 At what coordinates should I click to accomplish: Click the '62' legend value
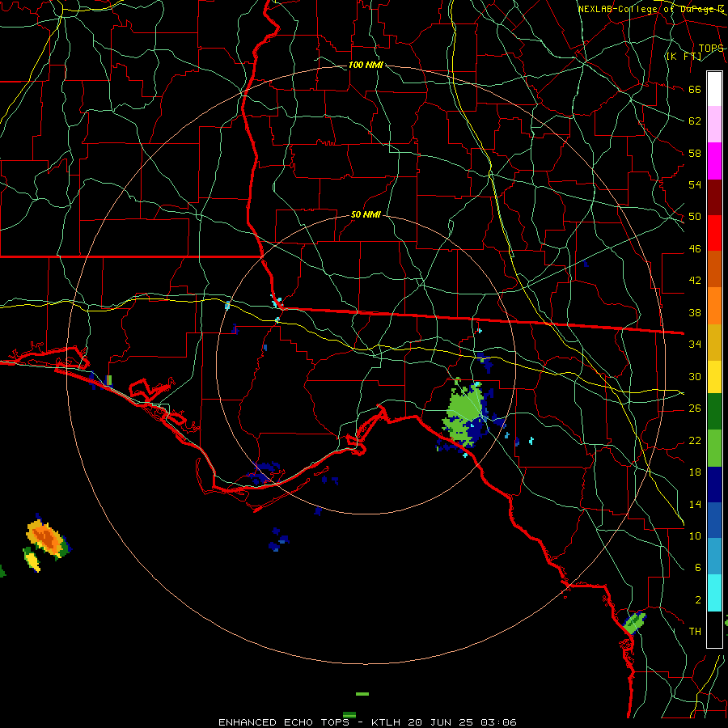(x=695, y=121)
